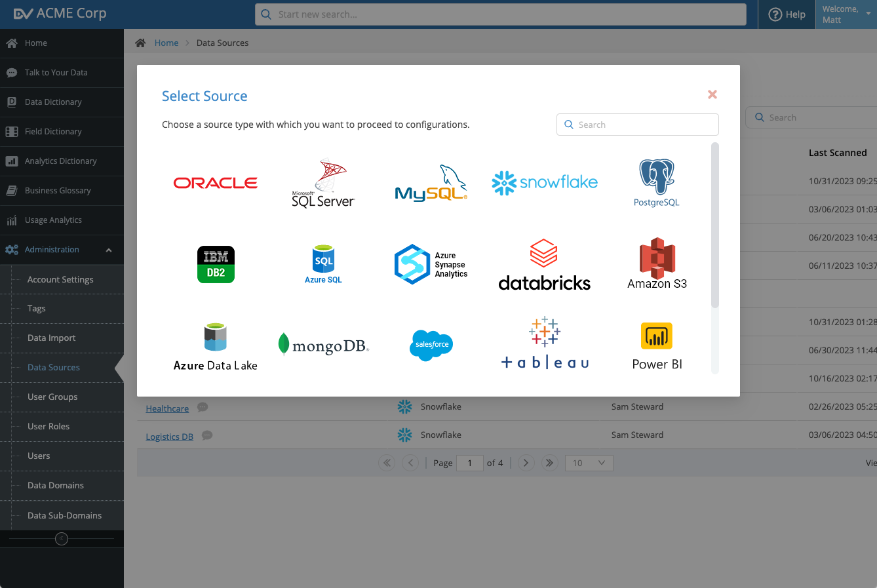Go to next page
The width and height of the screenshot is (877, 588).
(x=526, y=463)
